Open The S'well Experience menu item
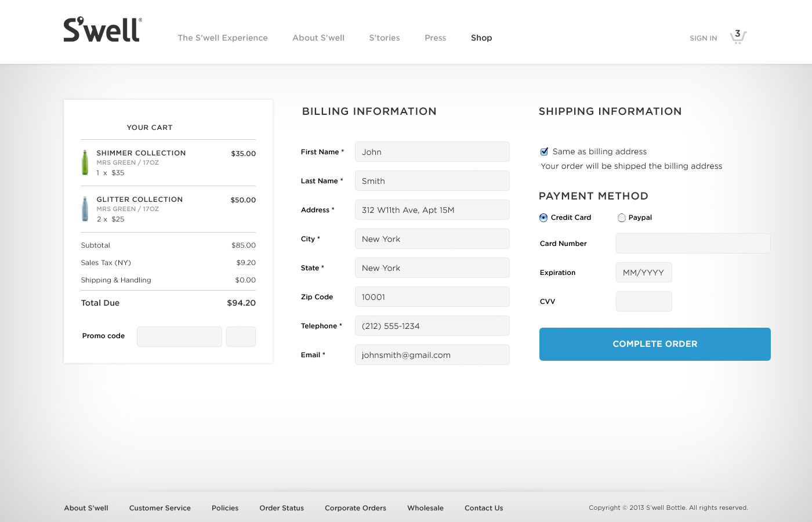The image size is (812, 522). tap(223, 38)
